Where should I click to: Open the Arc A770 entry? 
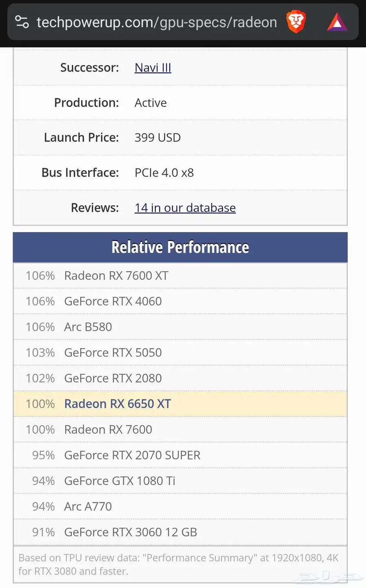click(180, 507)
